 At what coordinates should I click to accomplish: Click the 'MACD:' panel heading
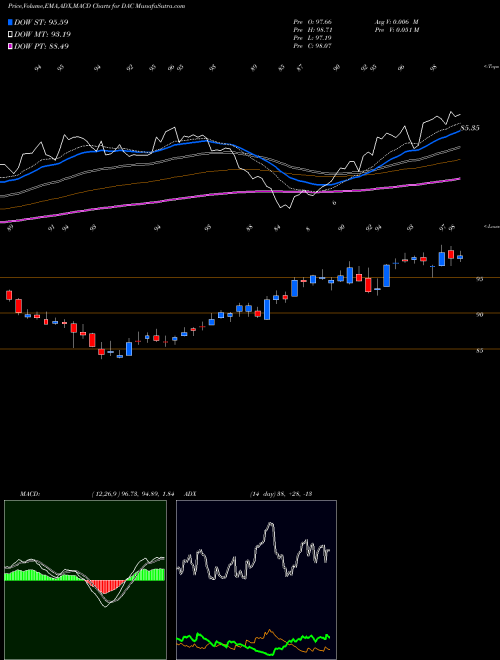[x=29, y=494]
